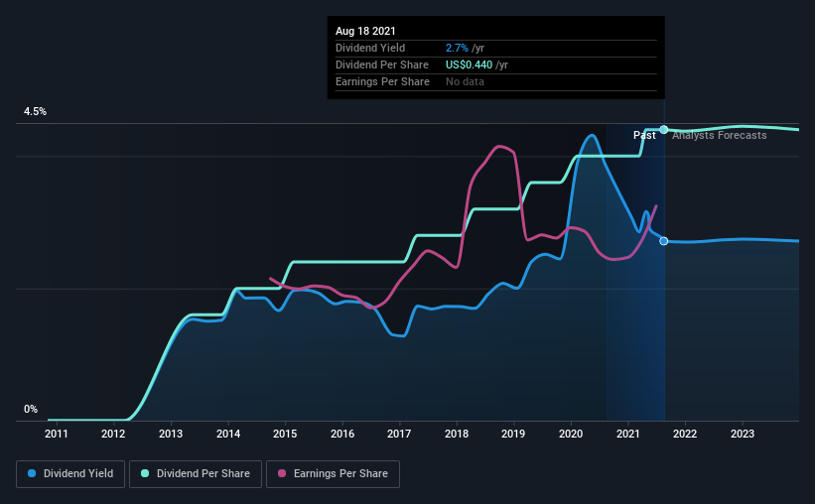Click the pink Earnings Per Share legend dot
The image size is (815, 504).
[x=282, y=473]
